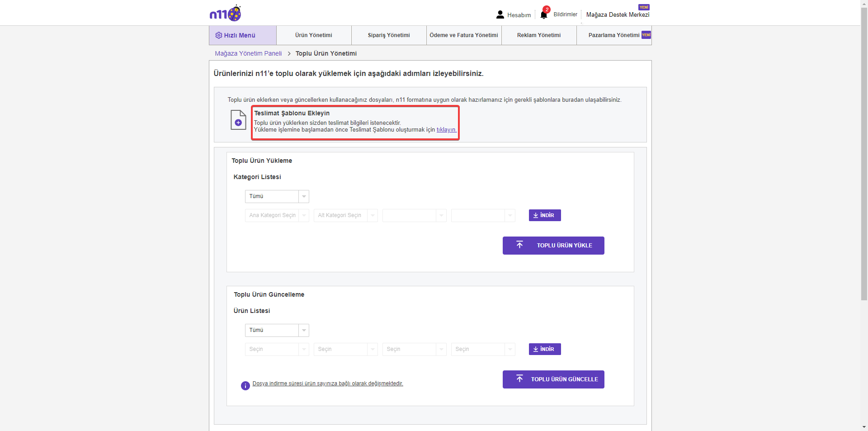The image size is (868, 431).
Task: Click 'Dosya indirme süresi' info link
Action: [328, 384]
